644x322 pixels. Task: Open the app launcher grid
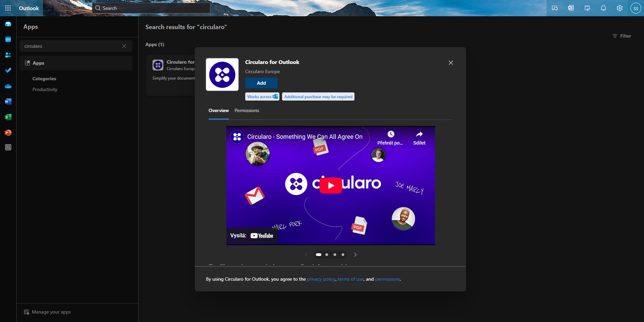tap(8, 8)
